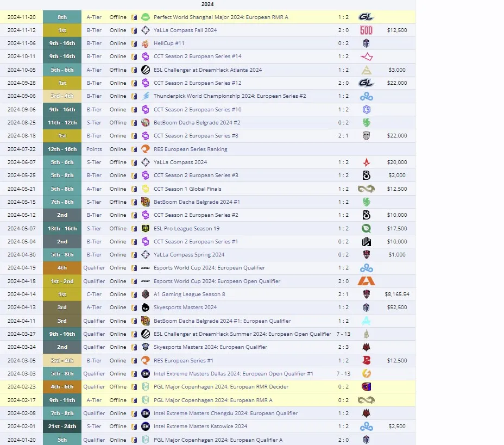This screenshot has width=504, height=445.
Task: Click the Falcons logo in the BetBoom Dacha Belgrade #2 row
Action: pos(367,122)
